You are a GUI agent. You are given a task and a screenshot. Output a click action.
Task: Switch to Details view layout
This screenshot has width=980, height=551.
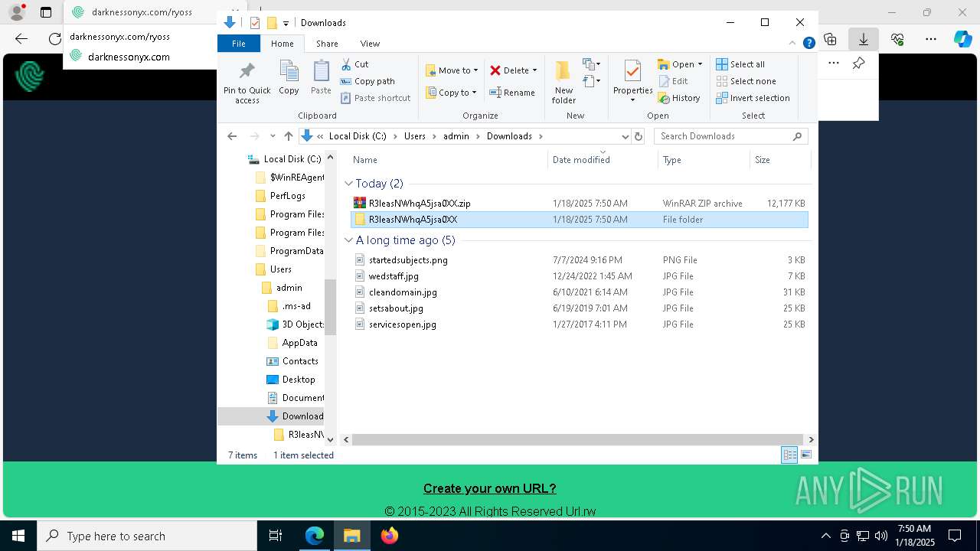(789, 455)
